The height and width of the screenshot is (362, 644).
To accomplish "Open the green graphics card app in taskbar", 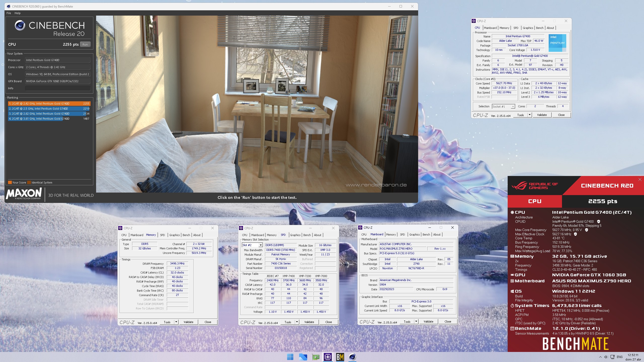I will click(315, 357).
